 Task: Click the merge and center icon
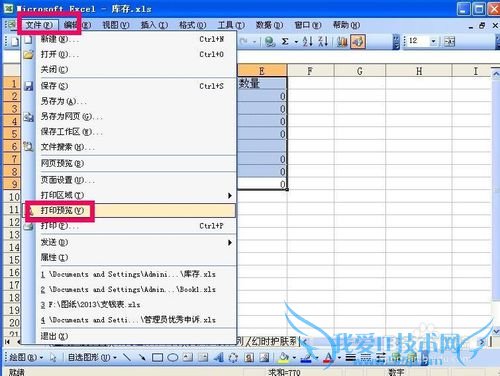(x=449, y=41)
